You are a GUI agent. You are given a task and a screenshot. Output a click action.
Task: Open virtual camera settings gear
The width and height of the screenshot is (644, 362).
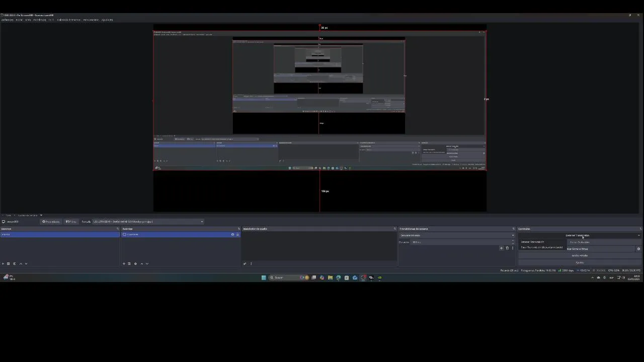pyautogui.click(x=638, y=249)
